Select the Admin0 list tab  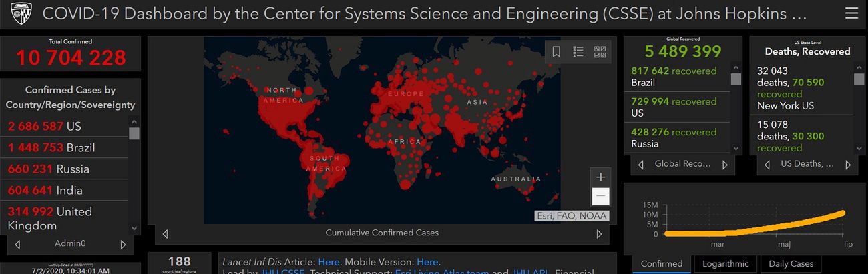[x=70, y=244]
